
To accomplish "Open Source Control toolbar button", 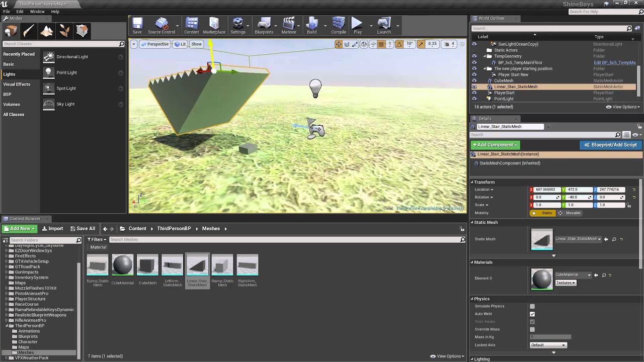I will (162, 26).
